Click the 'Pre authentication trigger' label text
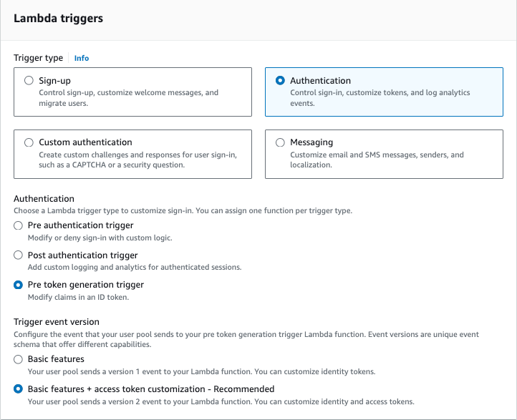This screenshot has height=420, width=517. [x=80, y=225]
